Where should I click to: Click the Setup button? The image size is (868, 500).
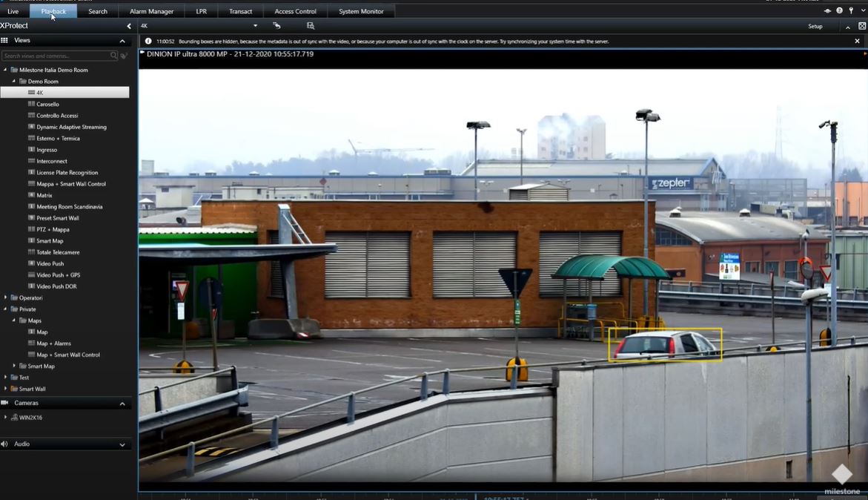[x=815, y=26]
